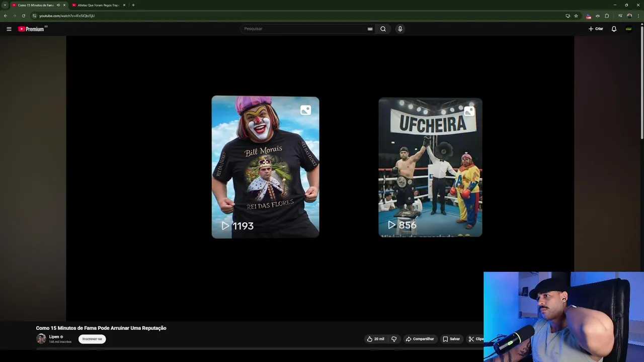Click the UFCHEIRA boxing ring image in video
This screenshot has height=362, width=644.
[x=430, y=167]
